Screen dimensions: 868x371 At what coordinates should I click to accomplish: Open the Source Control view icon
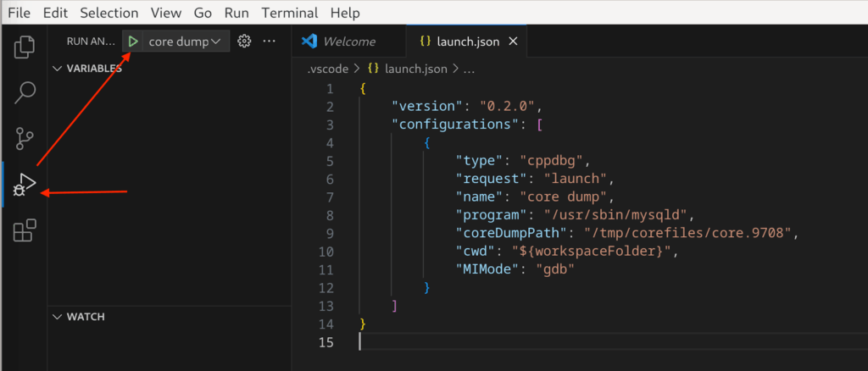(x=25, y=138)
